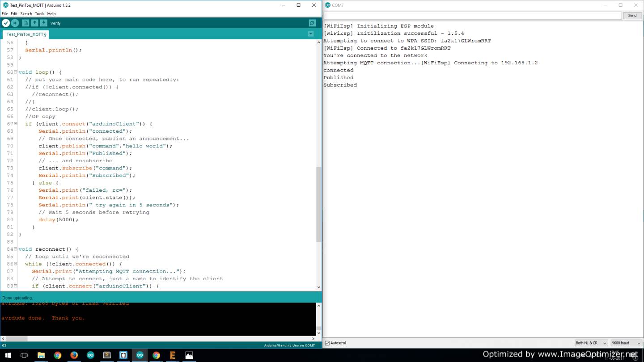Open Sublime Text from the taskbar
This screenshot has width=644, height=362.
pyautogui.click(x=107, y=355)
